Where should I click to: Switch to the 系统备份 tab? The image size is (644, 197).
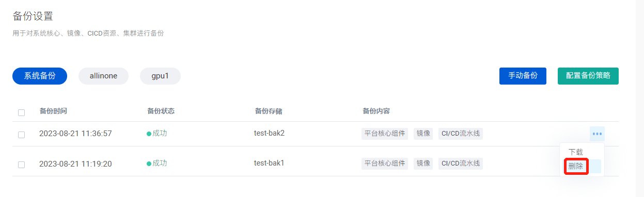coord(40,76)
